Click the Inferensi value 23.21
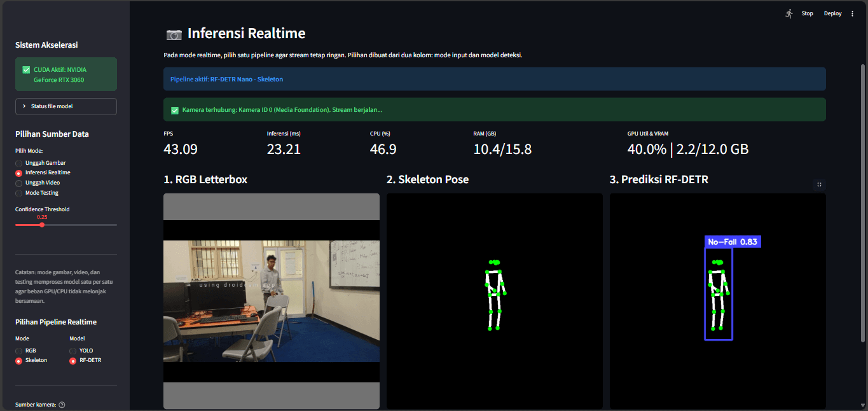This screenshot has height=411, width=868. [x=284, y=150]
